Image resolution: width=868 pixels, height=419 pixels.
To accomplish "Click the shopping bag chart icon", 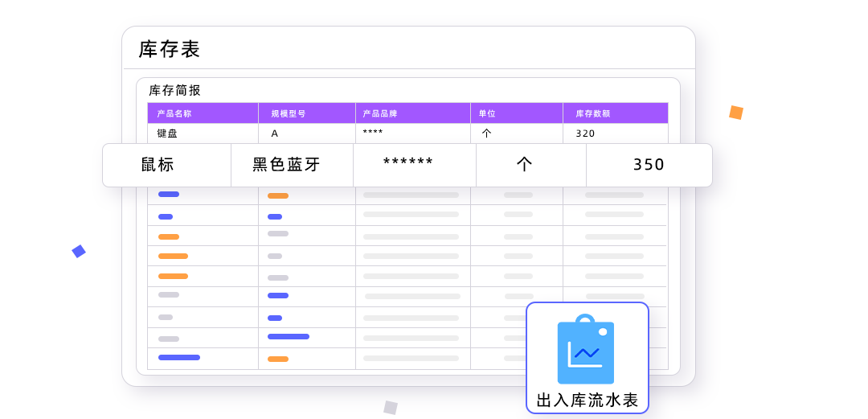I will point(586,349).
